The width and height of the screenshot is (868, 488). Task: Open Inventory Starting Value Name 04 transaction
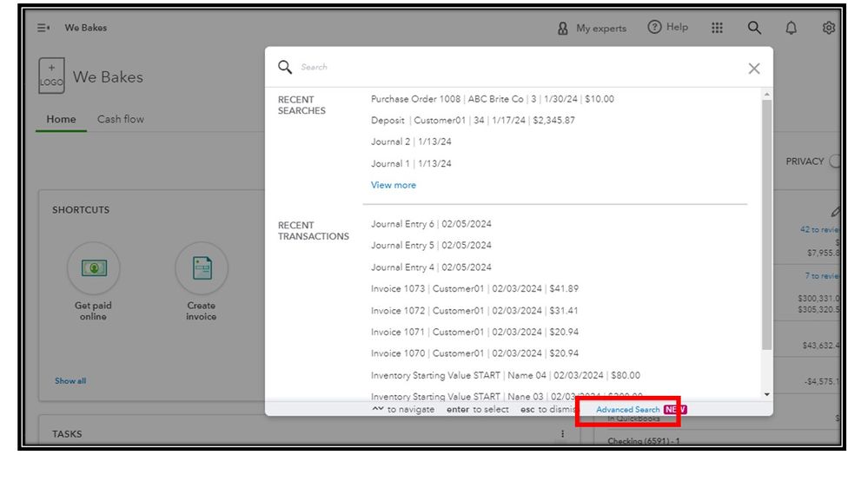(506, 375)
